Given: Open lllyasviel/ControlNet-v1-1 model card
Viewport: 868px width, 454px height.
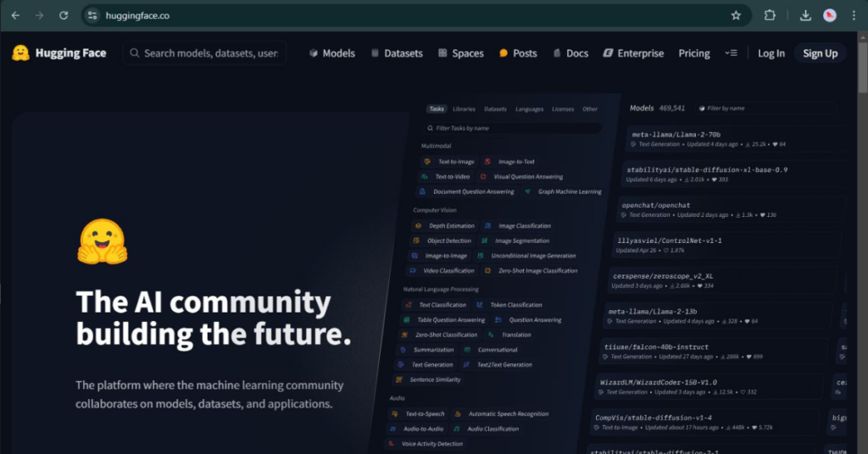Looking at the screenshot, I should pos(726,245).
